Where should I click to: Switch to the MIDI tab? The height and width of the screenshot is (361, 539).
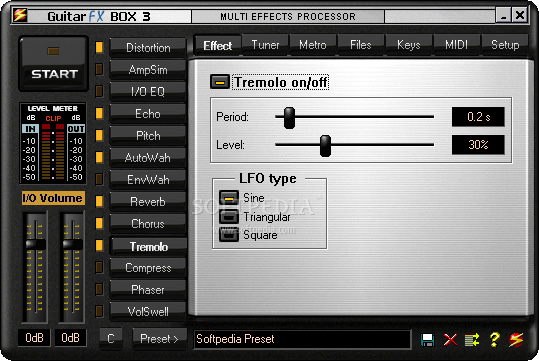coord(456,45)
